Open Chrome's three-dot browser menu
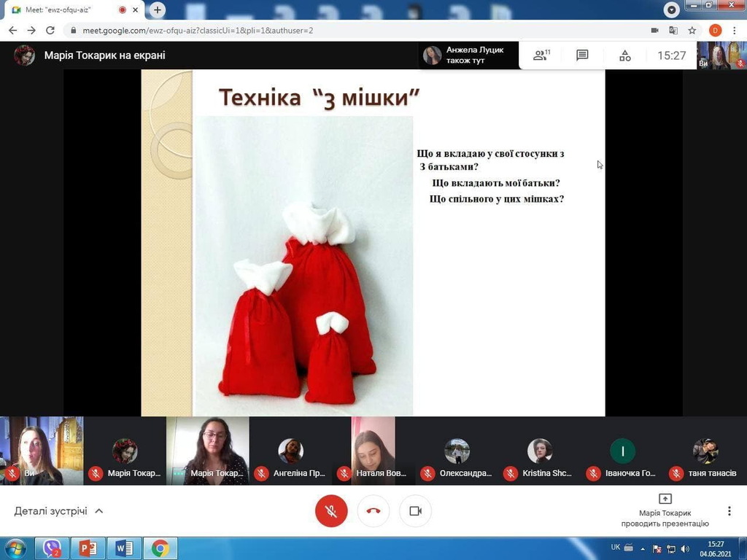The width and height of the screenshot is (747, 560). pyautogui.click(x=734, y=31)
